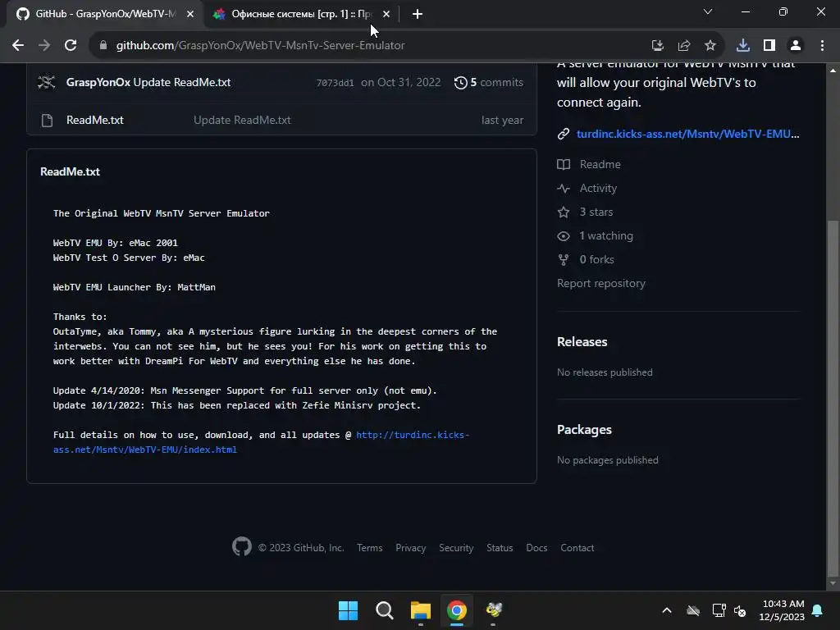Open clock and date 10:43 AM
The width and height of the screenshot is (840, 630).
[782, 610]
